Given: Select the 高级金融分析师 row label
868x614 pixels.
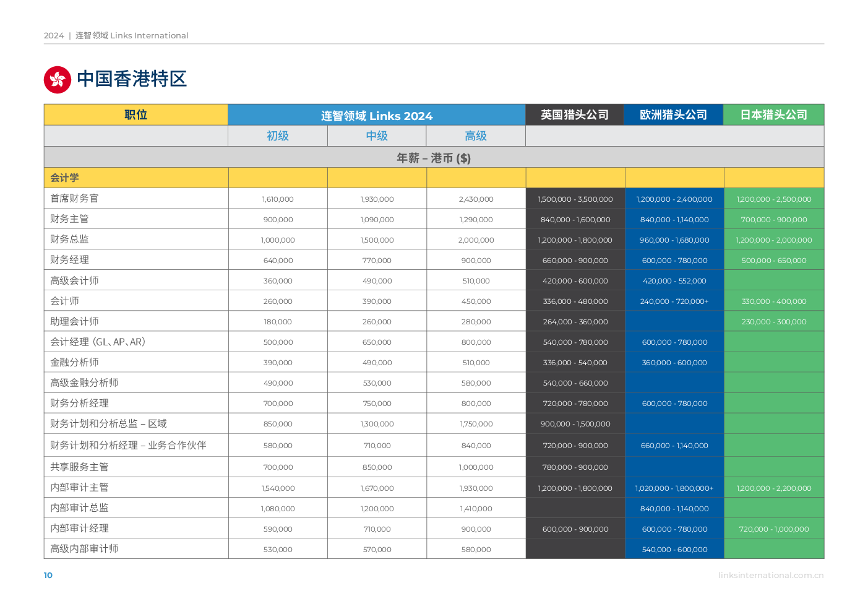Looking at the screenshot, I should tap(84, 383).
